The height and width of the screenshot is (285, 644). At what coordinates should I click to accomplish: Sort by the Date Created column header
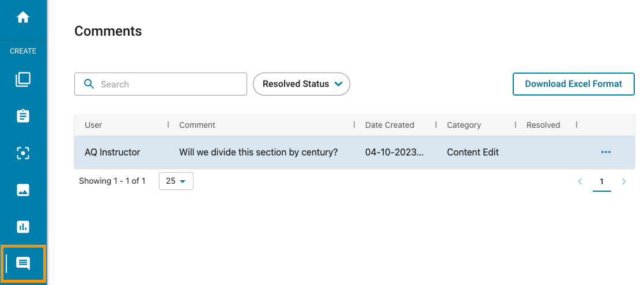[390, 125]
